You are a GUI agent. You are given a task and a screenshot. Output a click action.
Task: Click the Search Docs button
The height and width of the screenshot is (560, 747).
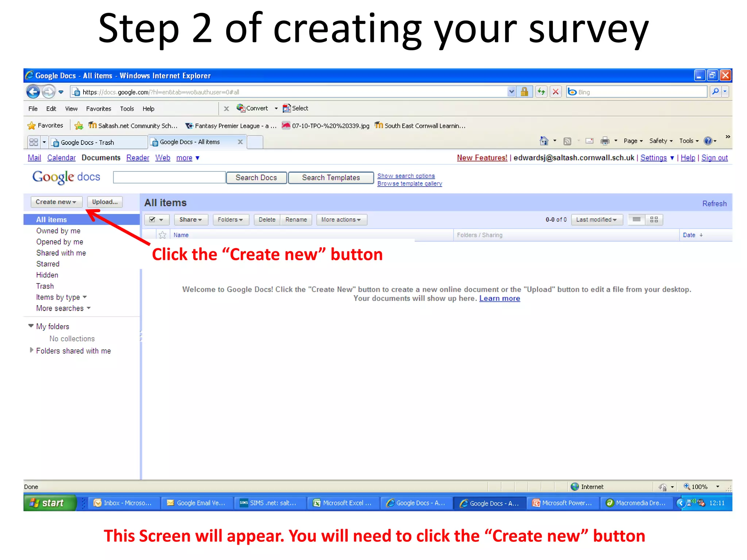[x=256, y=178]
